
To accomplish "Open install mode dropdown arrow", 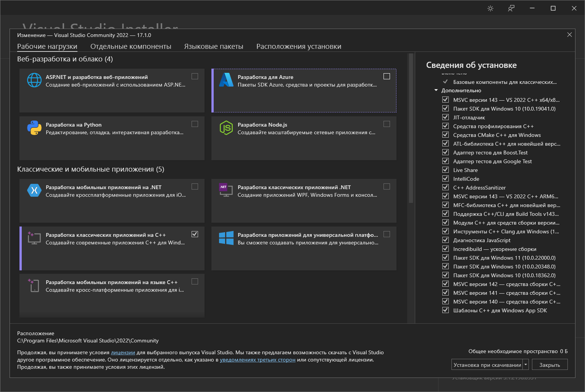I will (525, 365).
